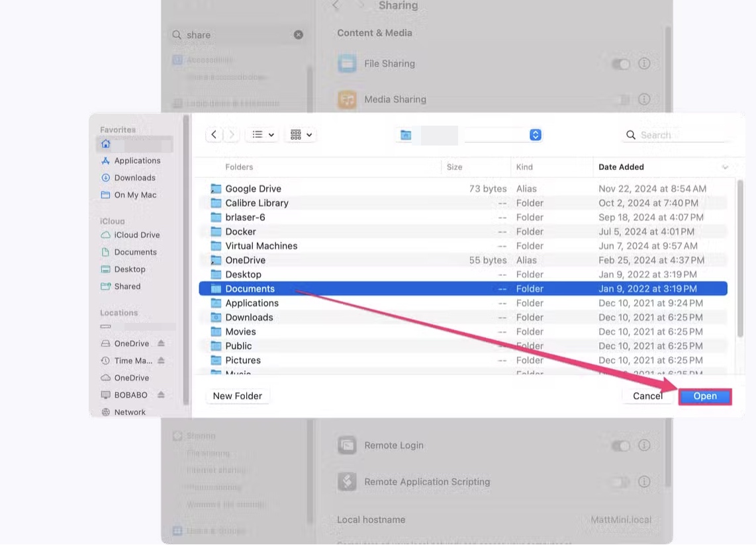Eject the OneDrive volume
The height and width of the screenshot is (545, 756).
click(x=161, y=343)
